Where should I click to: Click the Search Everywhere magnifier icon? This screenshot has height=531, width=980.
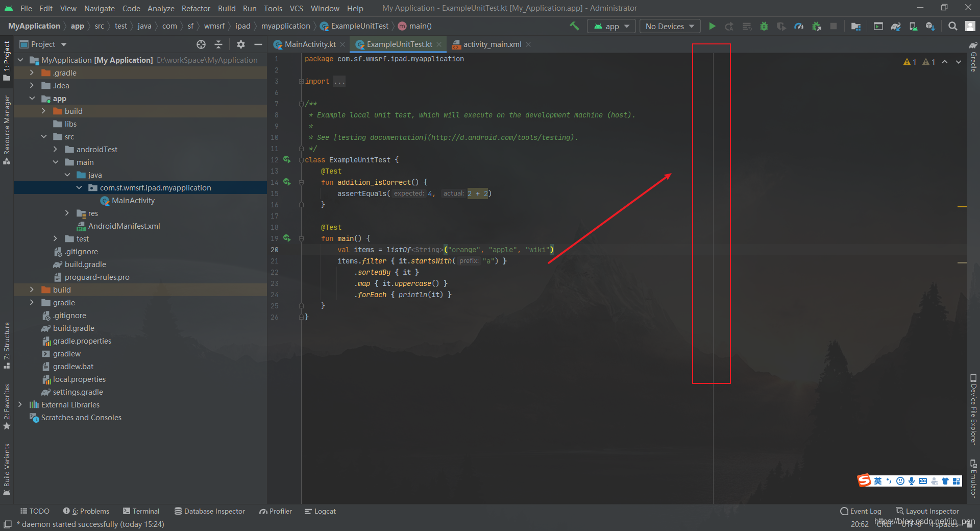pos(952,26)
